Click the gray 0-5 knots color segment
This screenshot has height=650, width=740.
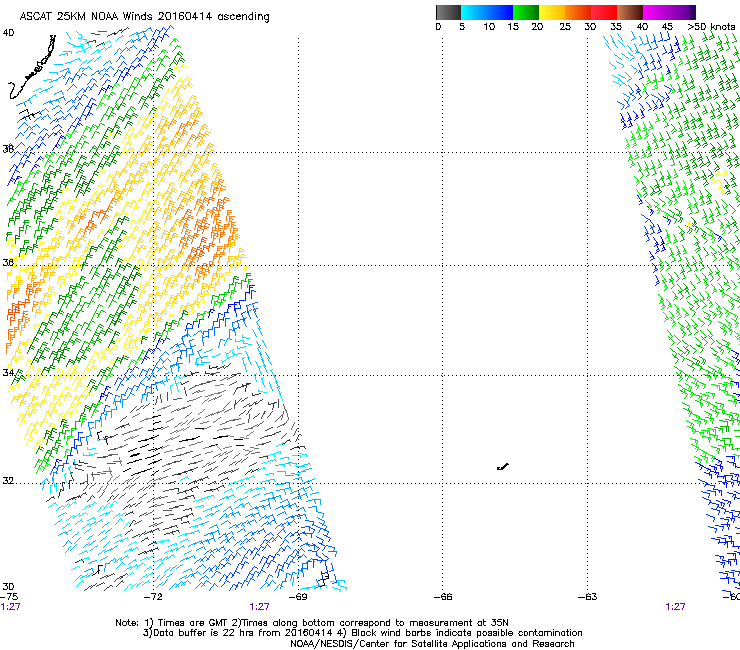[448, 12]
